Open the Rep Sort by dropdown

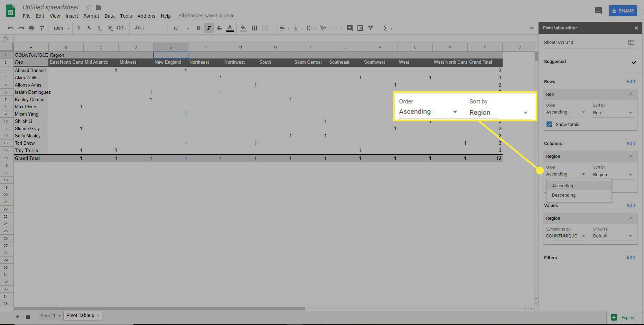tap(613, 113)
